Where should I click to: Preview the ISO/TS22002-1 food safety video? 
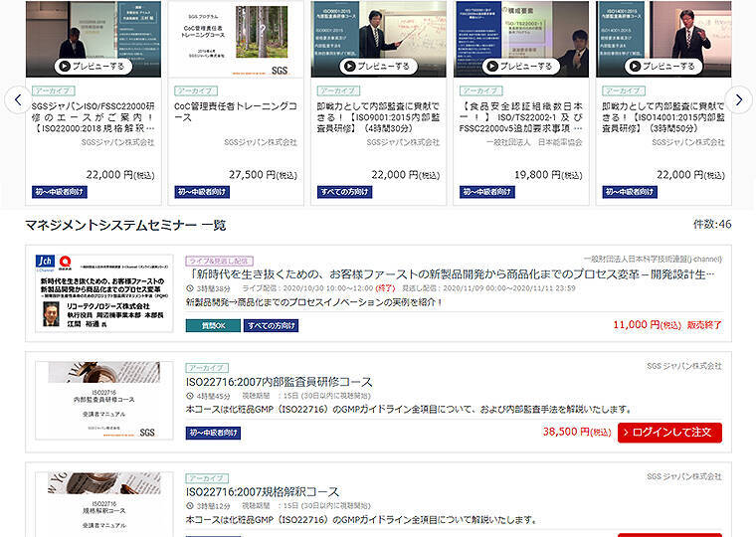click(521, 66)
